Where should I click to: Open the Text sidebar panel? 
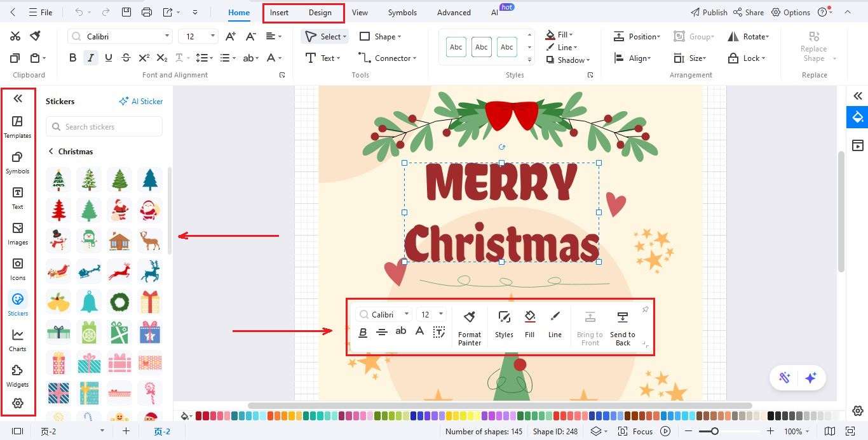tap(17, 197)
